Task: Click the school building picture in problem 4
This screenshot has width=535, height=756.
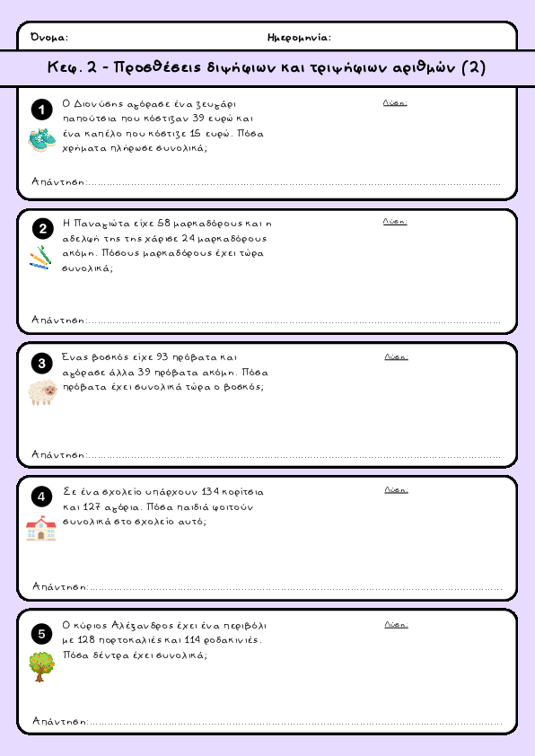Action: [x=41, y=528]
